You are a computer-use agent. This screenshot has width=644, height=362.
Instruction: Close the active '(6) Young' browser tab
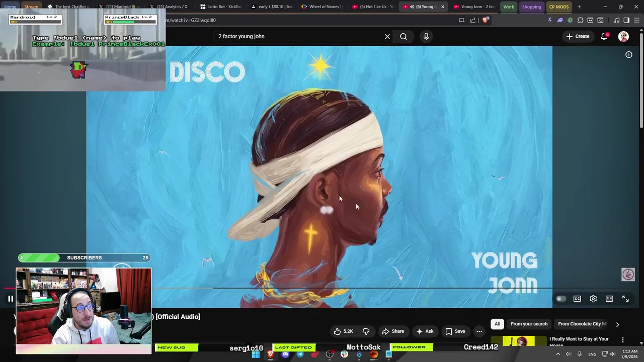443,7
